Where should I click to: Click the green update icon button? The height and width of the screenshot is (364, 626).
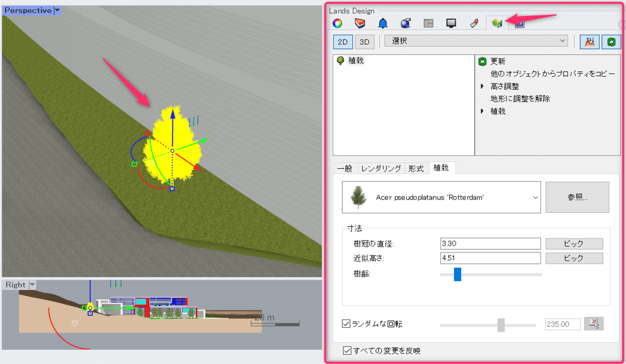pyautogui.click(x=611, y=42)
